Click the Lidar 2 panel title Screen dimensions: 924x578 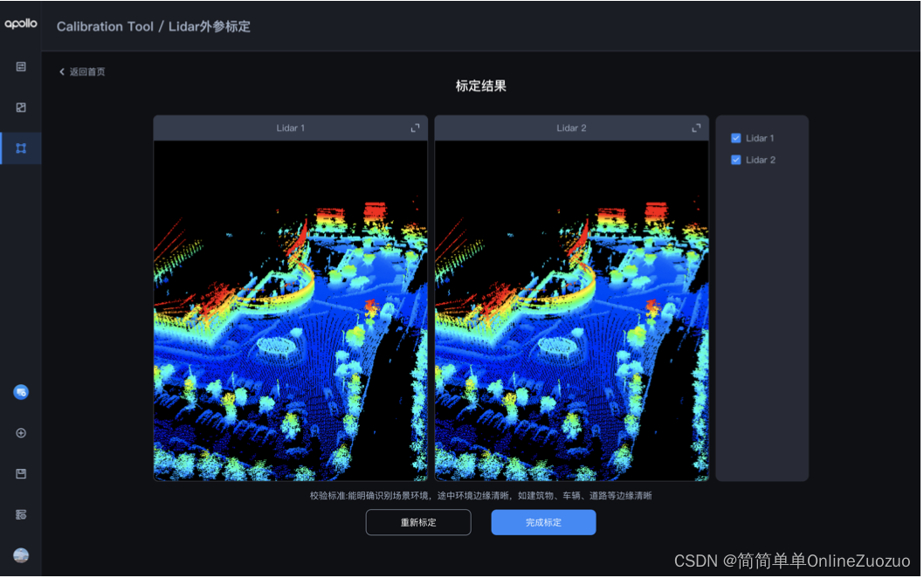click(572, 127)
